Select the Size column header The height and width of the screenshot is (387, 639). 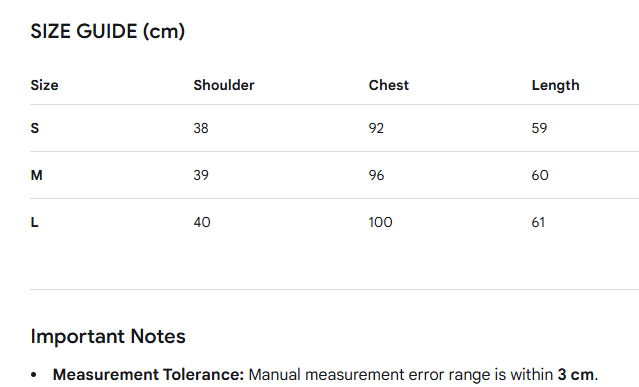tap(44, 85)
